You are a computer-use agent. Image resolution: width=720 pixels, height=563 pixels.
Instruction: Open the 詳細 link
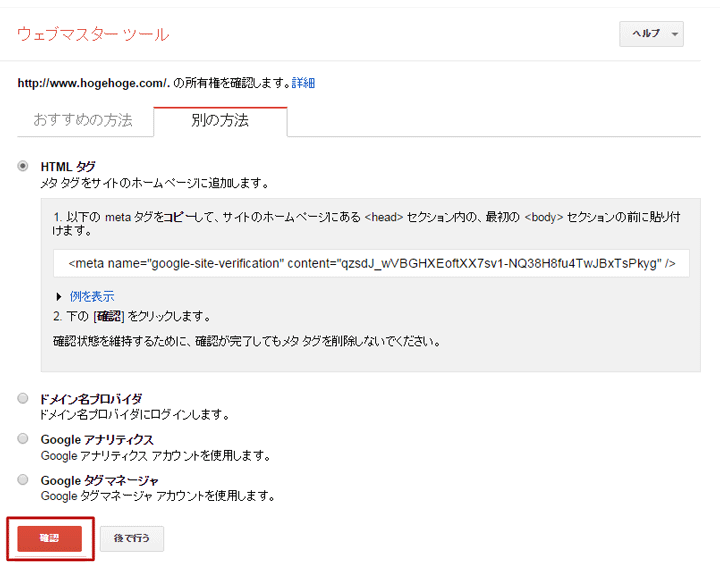point(303,83)
